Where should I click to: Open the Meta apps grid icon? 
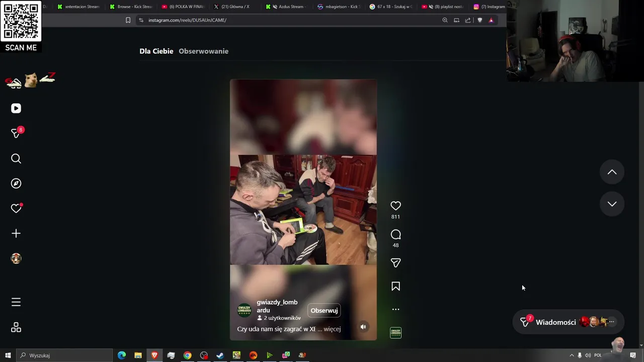coord(16,328)
